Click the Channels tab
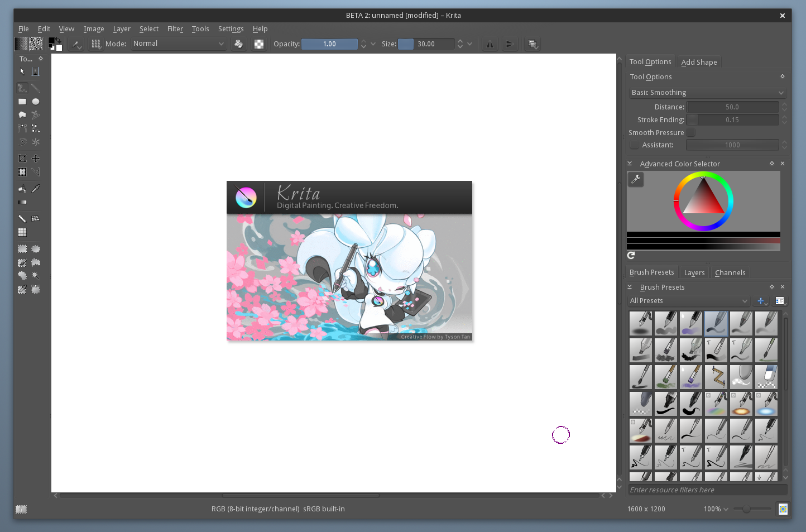Viewport: 806px width, 532px height. point(730,273)
